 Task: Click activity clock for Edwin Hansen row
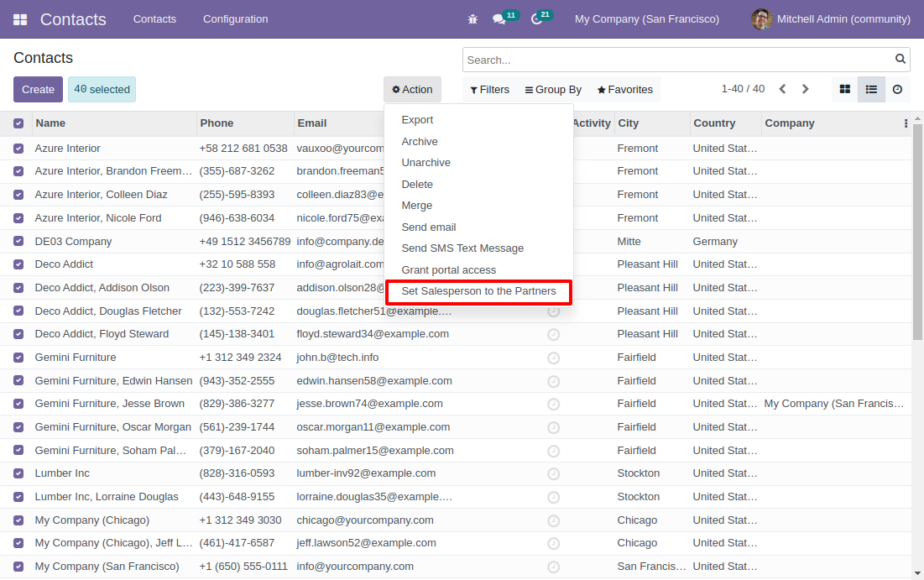(x=553, y=381)
